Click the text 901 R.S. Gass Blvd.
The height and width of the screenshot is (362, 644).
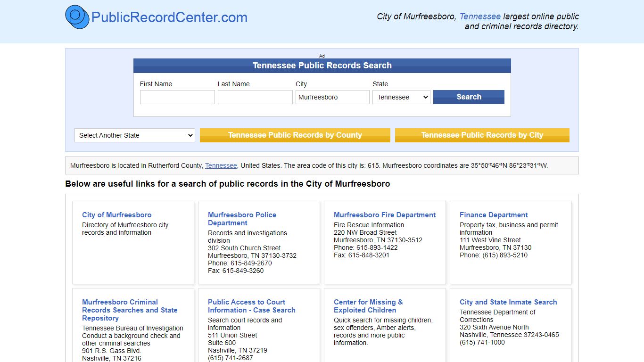coord(112,351)
